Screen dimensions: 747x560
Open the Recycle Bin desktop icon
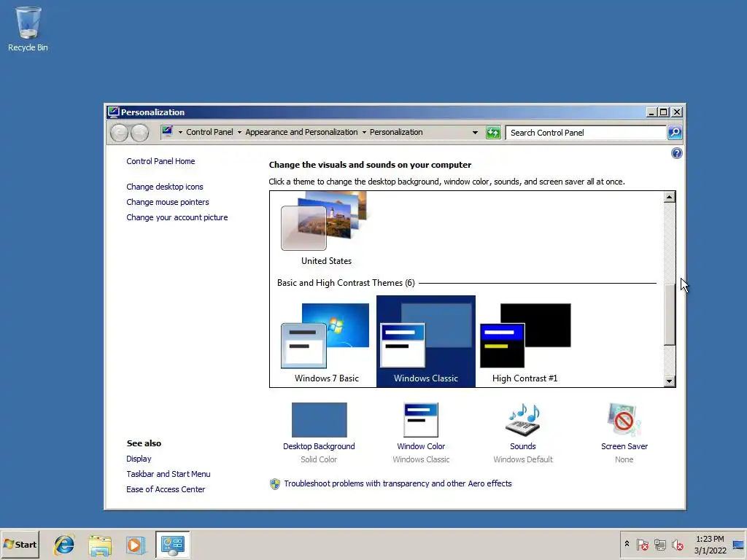click(x=28, y=28)
